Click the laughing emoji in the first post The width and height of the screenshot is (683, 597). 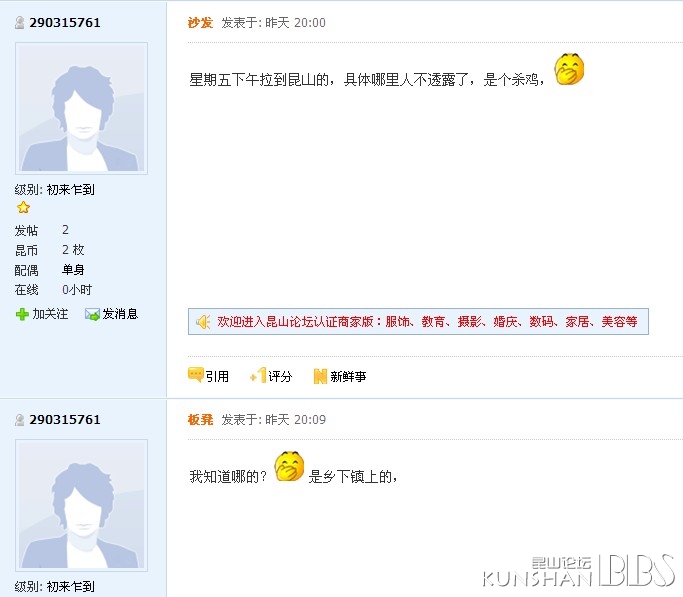(x=569, y=69)
